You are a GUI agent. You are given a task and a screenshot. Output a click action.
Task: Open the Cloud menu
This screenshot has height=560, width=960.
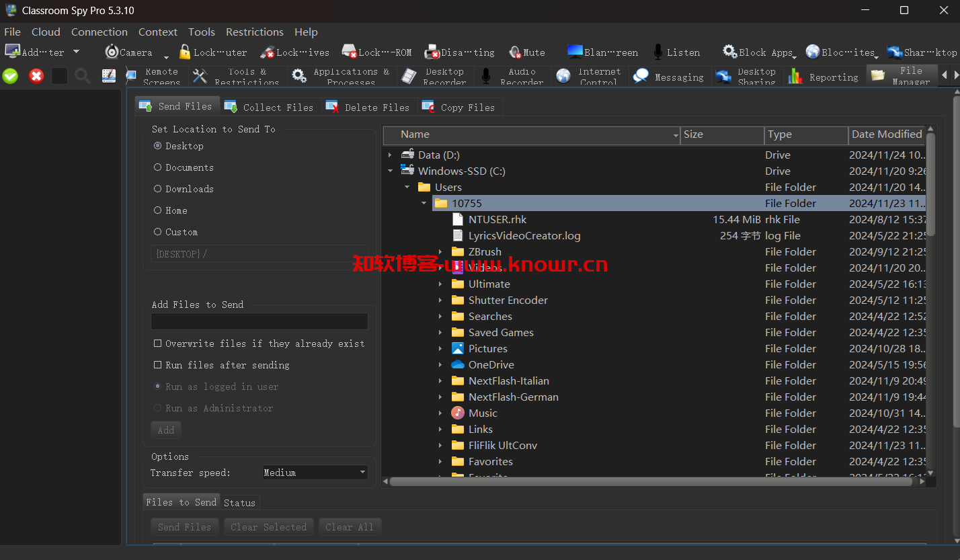click(x=46, y=32)
